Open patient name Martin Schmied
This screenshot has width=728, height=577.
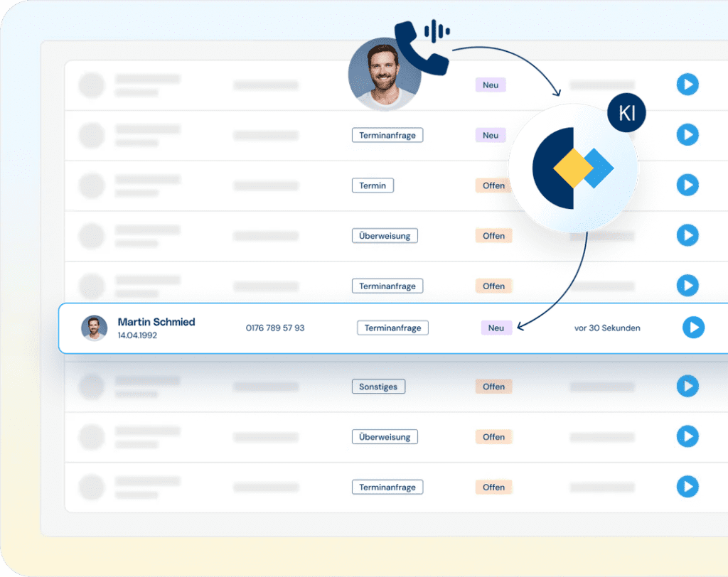coord(156,322)
